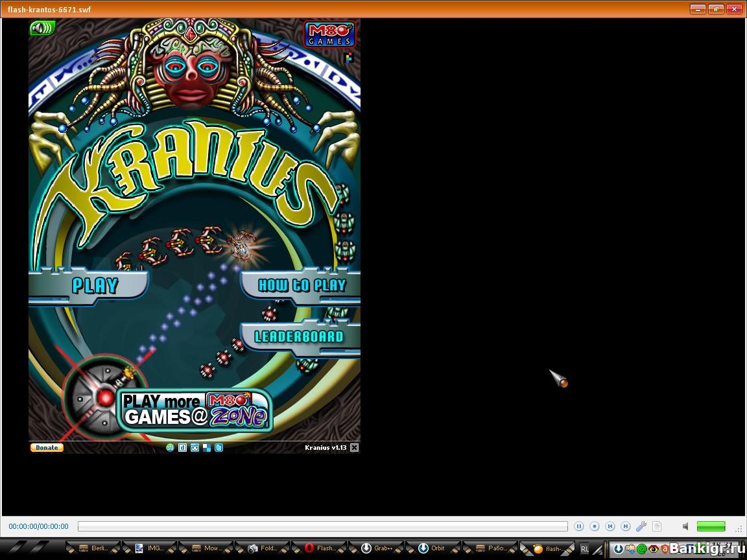This screenshot has width=747, height=560.
Task: Open the HOW TO PLAY instructions
Action: (x=301, y=286)
